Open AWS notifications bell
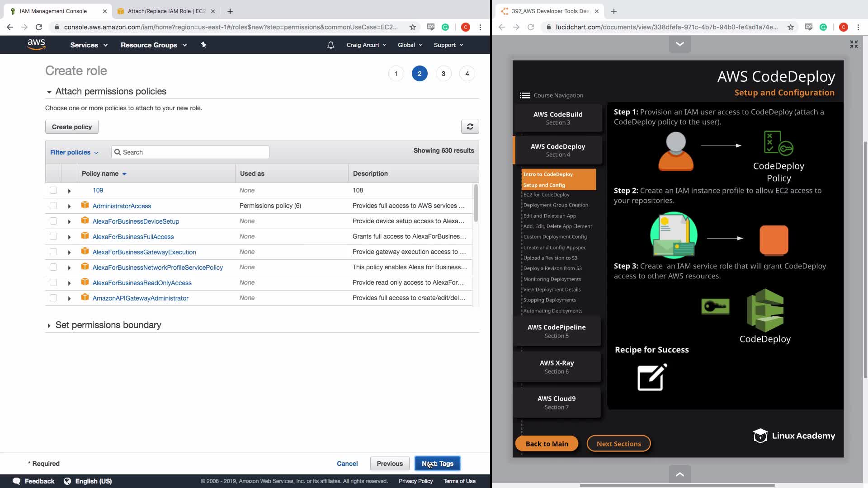Image resolution: width=868 pixels, height=488 pixels. coord(330,45)
